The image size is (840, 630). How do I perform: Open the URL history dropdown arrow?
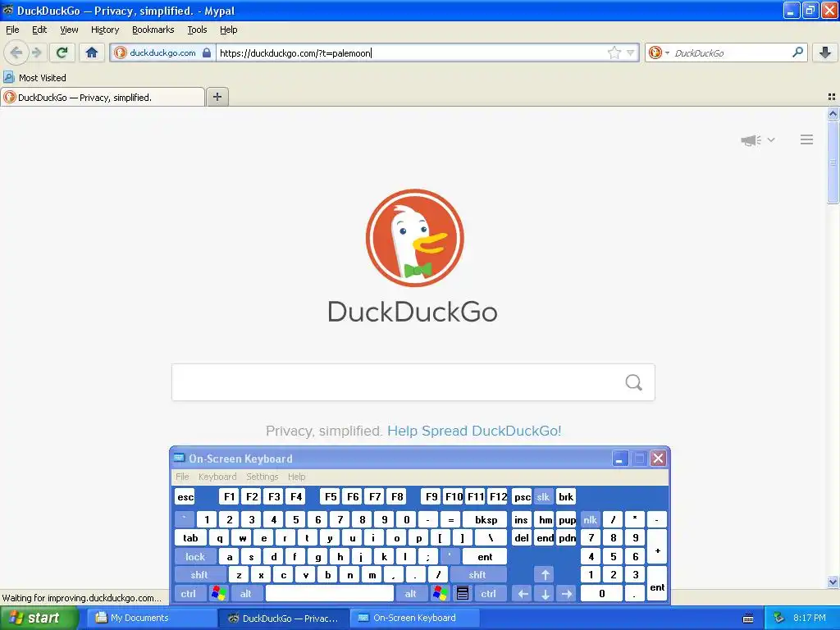(x=631, y=52)
